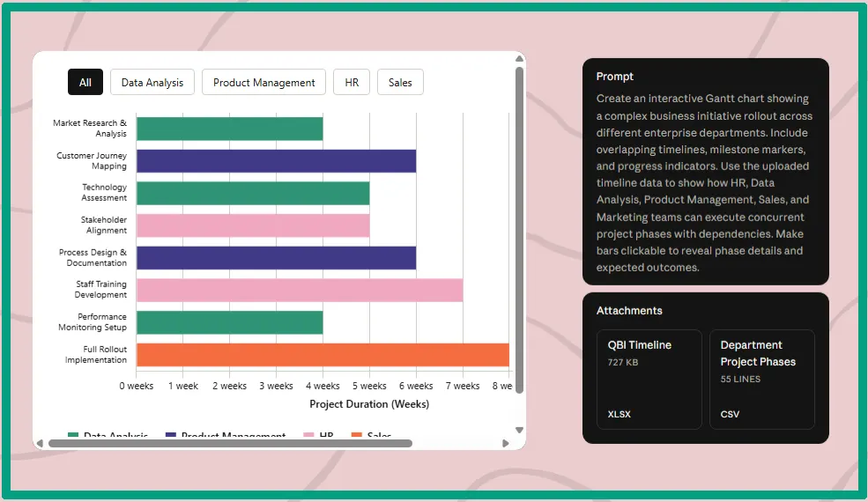This screenshot has height=502, width=868.
Task: Select the All filter tab
Action: (x=85, y=82)
